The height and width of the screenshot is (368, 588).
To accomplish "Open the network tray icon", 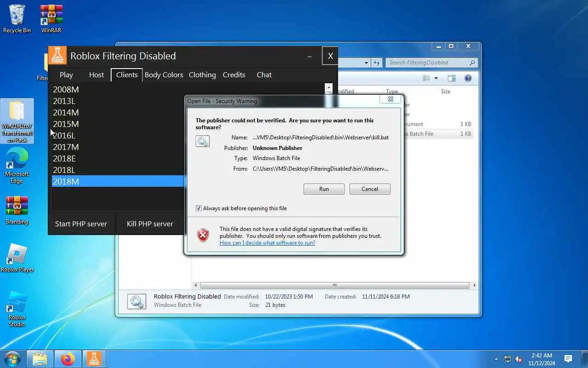I will (508, 359).
